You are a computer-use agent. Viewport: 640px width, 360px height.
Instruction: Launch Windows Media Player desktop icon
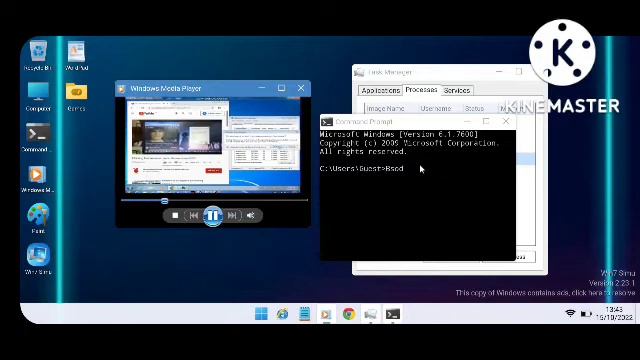(x=37, y=178)
